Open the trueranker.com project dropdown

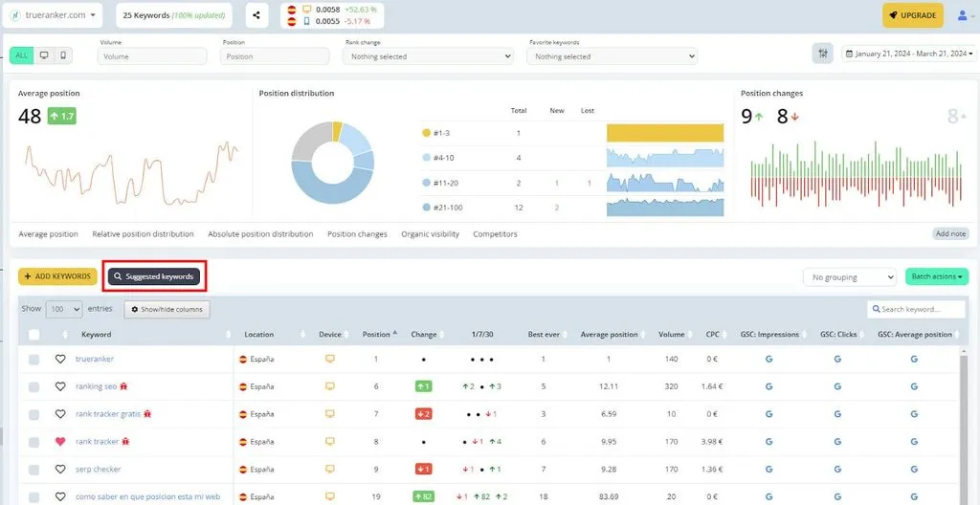point(52,15)
